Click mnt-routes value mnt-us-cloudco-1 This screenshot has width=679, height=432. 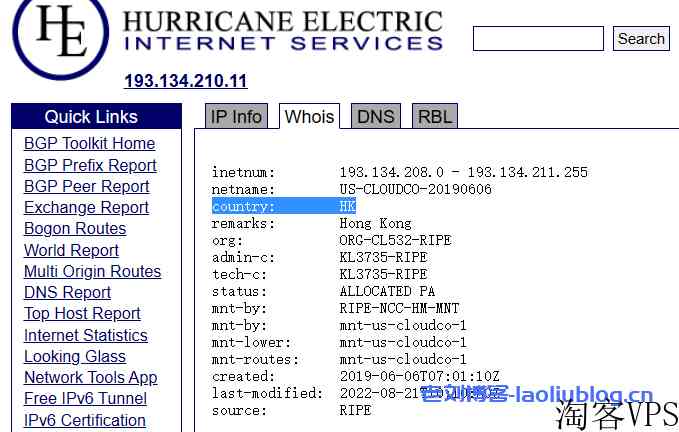coord(403,359)
